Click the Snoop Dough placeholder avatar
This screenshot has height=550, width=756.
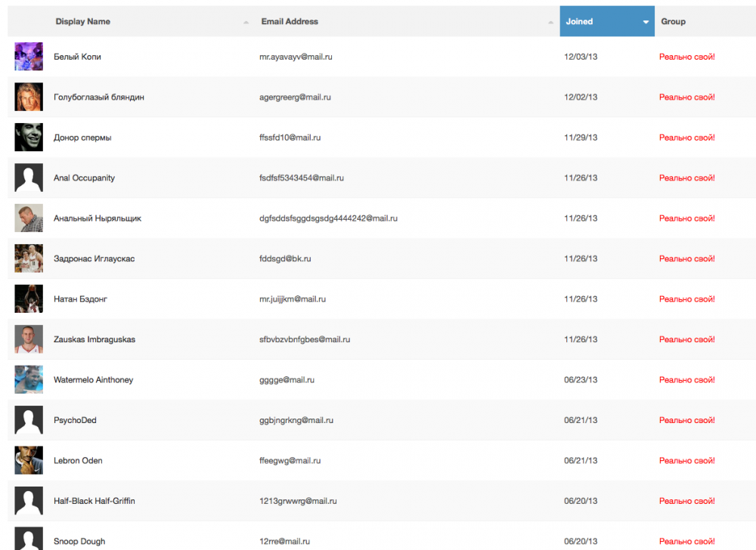pos(29,538)
